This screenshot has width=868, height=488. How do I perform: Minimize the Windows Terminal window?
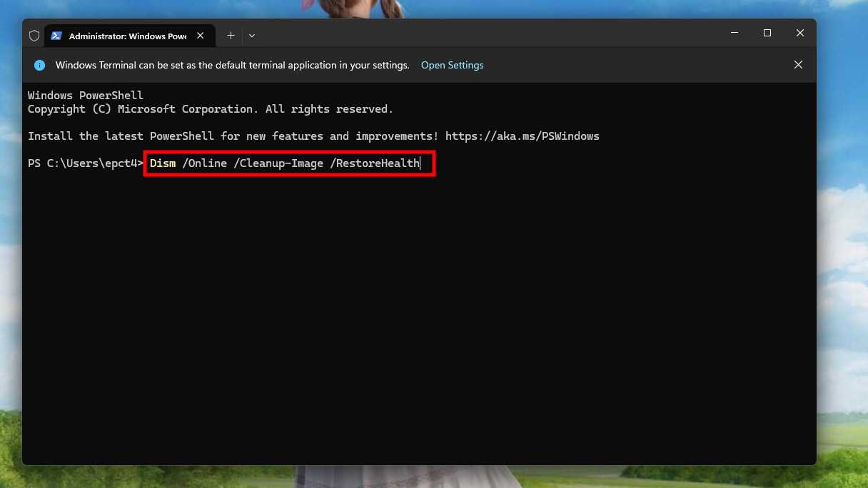[735, 33]
